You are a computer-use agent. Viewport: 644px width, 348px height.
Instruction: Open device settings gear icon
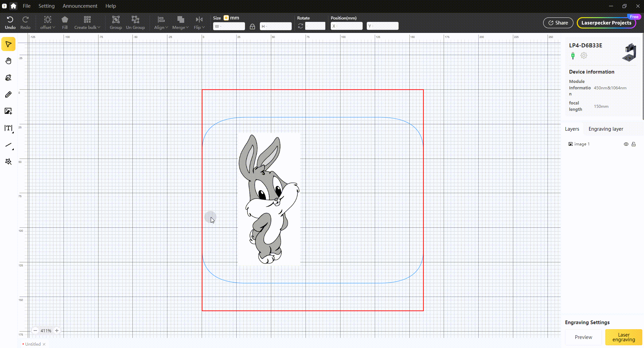pos(584,56)
